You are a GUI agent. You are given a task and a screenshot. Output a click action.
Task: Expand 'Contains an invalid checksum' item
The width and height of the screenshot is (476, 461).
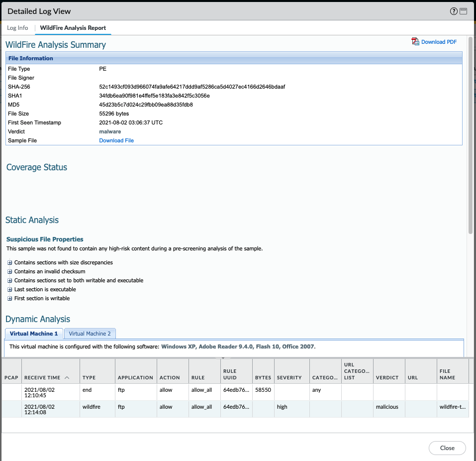pos(9,271)
